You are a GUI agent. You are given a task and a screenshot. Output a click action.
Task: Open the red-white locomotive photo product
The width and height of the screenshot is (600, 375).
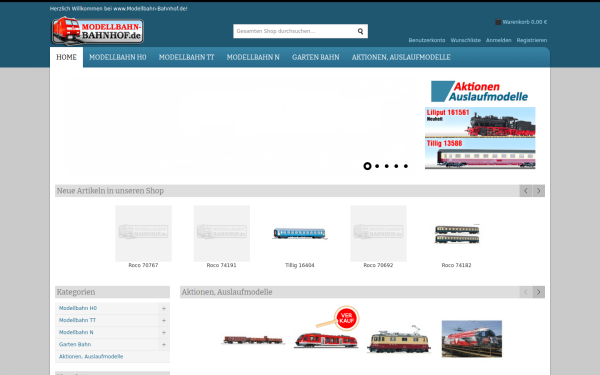[472, 339]
